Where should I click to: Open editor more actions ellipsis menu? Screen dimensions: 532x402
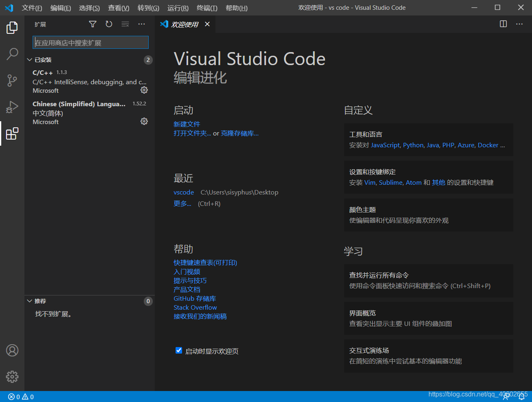tap(519, 24)
